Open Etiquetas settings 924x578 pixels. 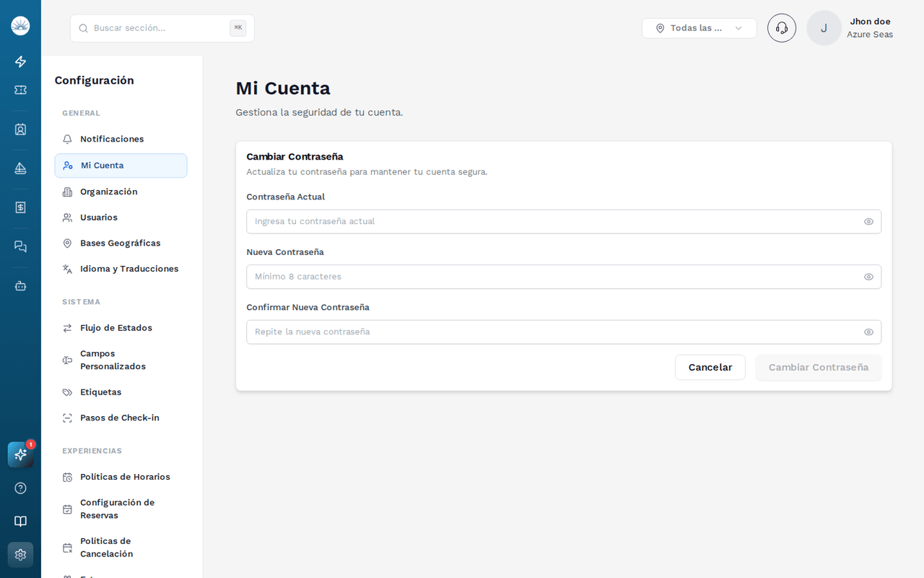tap(121, 392)
